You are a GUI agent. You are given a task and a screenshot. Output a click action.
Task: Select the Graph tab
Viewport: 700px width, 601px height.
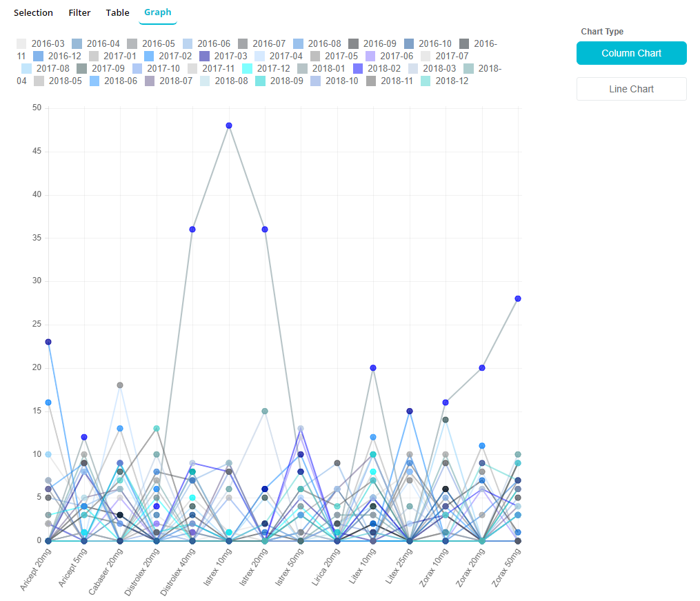(158, 12)
